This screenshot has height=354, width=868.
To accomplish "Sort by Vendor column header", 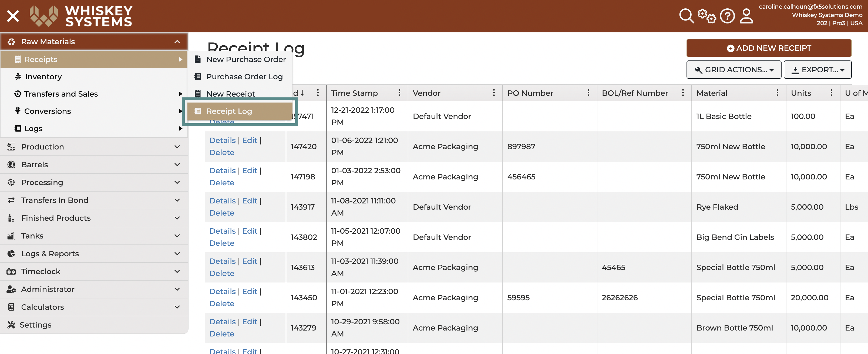I will coord(427,93).
